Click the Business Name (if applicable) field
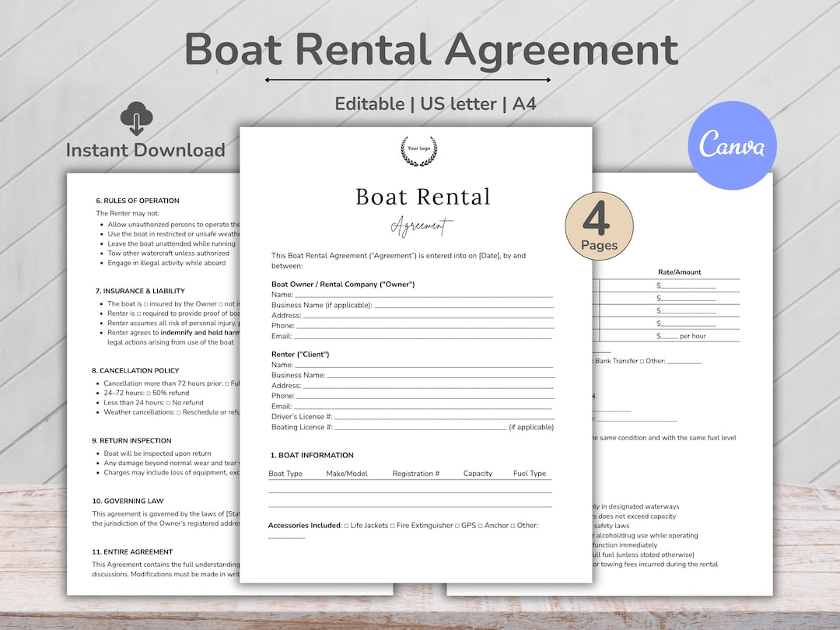This screenshot has width=840, height=630. point(464,306)
